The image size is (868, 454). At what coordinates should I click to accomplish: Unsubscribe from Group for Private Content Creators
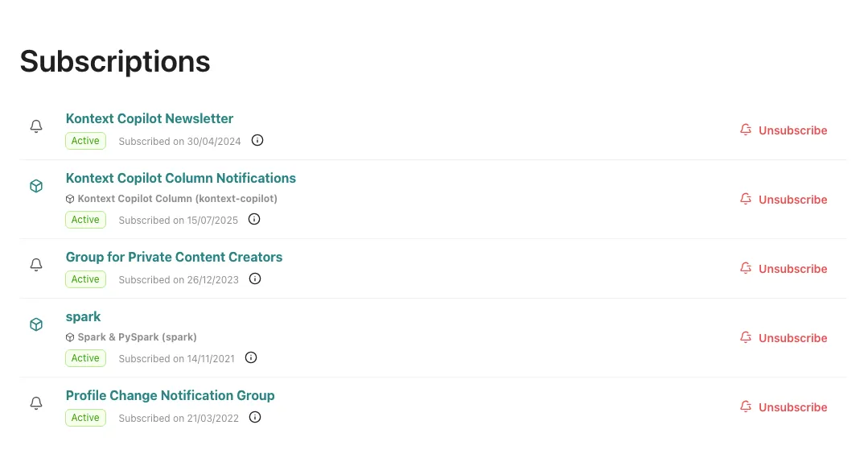coord(784,269)
